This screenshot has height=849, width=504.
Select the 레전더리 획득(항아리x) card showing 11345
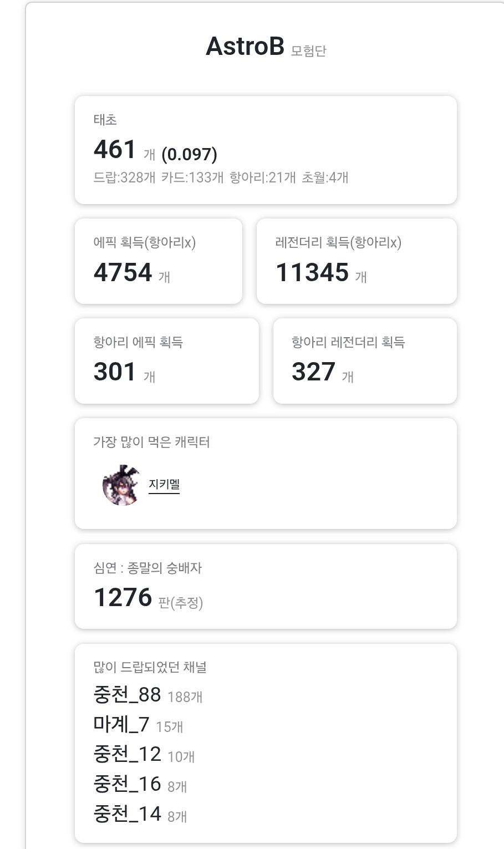point(357,261)
